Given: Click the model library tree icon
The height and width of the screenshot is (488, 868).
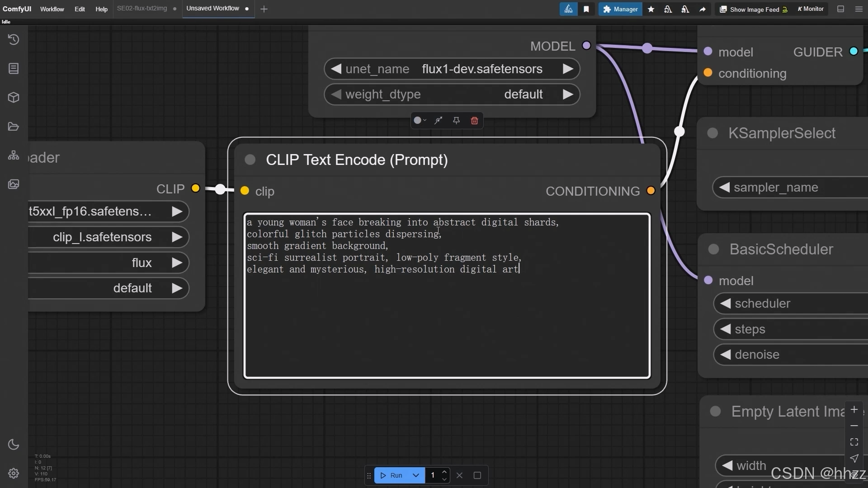Looking at the screenshot, I should pos(14,155).
